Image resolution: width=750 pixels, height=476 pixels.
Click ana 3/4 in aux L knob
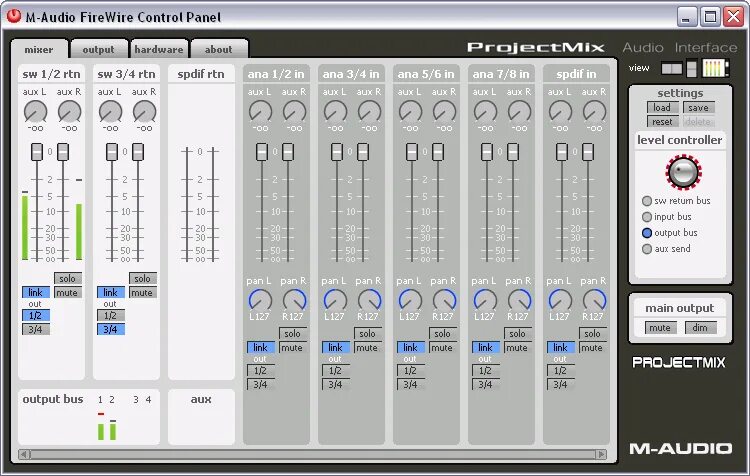pyautogui.click(x=336, y=112)
